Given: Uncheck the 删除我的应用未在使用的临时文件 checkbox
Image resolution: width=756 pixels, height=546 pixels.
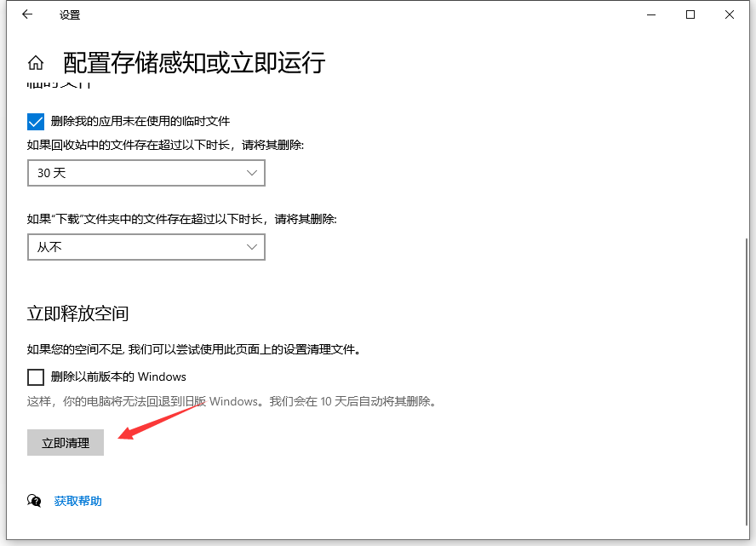Looking at the screenshot, I should coord(36,121).
